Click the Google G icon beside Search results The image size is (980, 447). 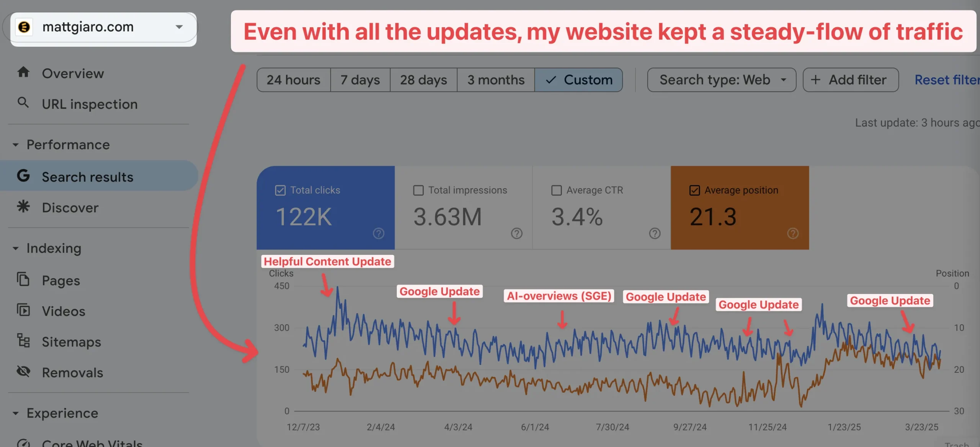[x=23, y=176]
